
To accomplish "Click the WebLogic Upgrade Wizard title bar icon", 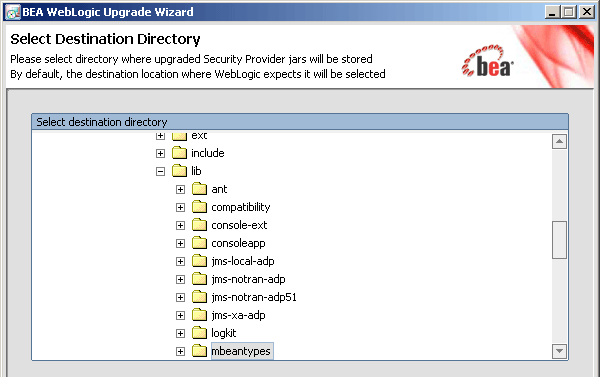I will [x=13, y=12].
